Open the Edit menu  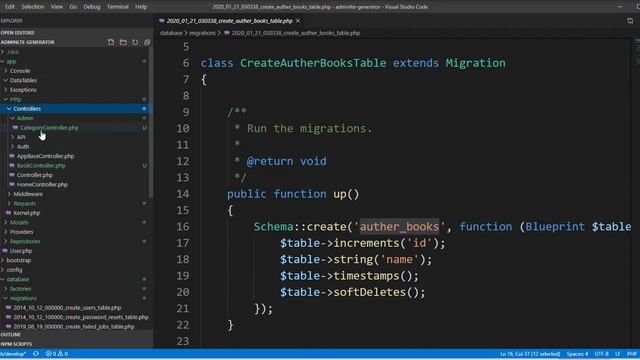(10, 7)
